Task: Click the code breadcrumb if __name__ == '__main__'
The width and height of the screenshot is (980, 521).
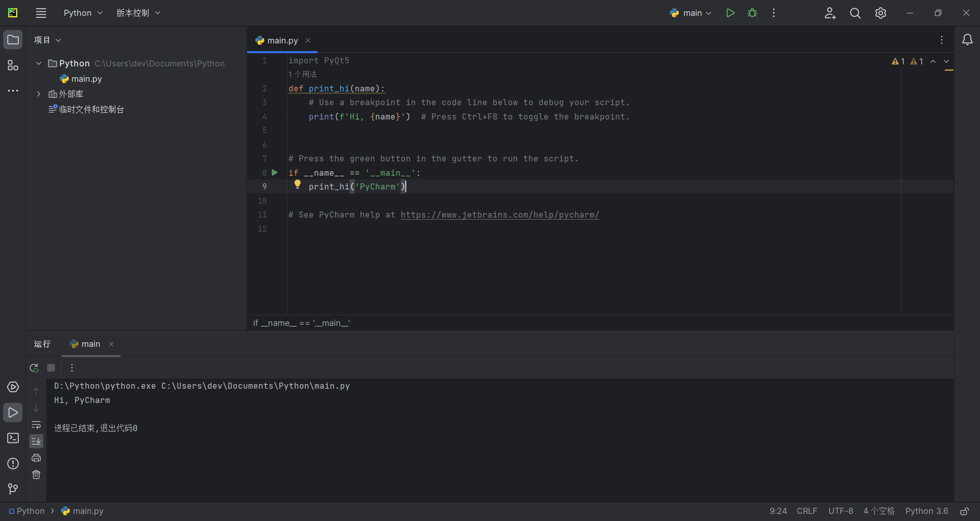Action: coord(302,323)
